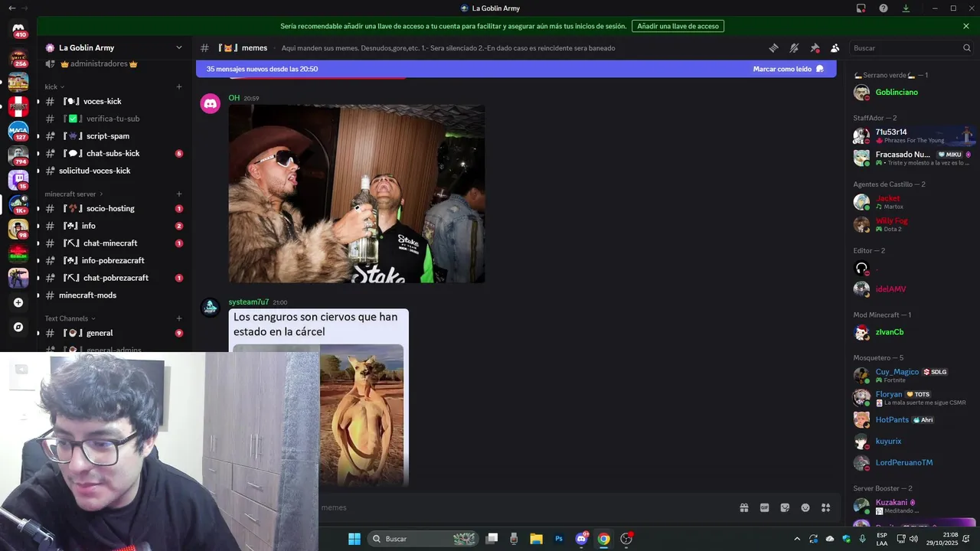Open the purple Twitch server icon with 15 badge

(18, 181)
